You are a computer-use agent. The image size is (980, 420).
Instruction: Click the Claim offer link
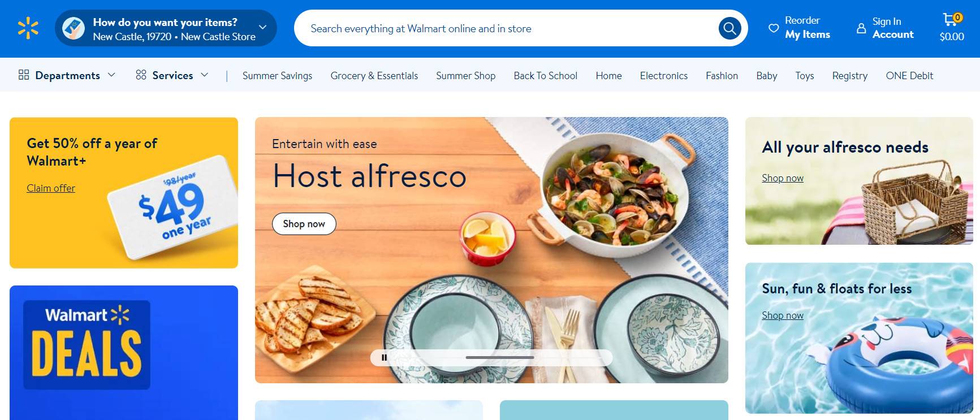51,188
